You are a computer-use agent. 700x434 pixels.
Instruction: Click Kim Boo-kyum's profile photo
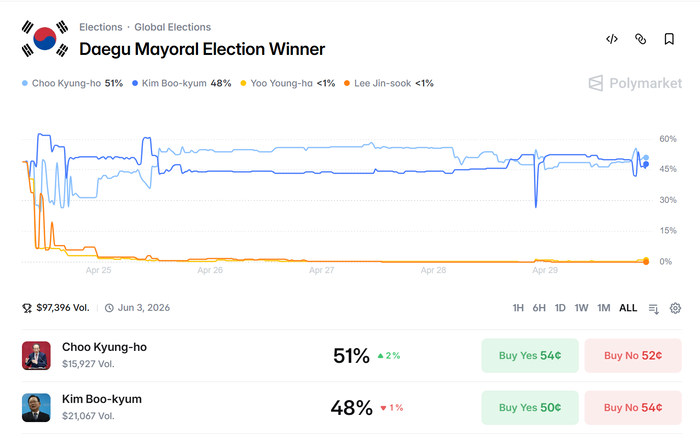tap(36, 407)
